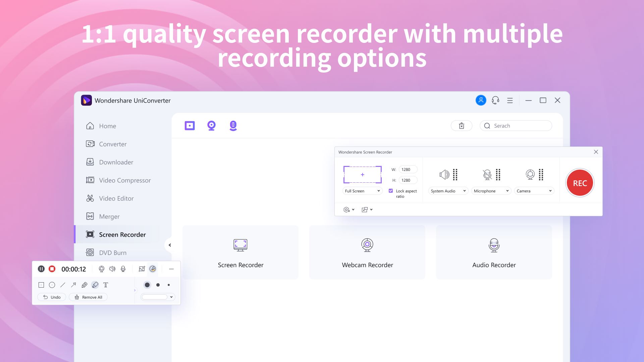The width and height of the screenshot is (644, 362).
Task: Toggle the Microphone input on
Action: (487, 174)
